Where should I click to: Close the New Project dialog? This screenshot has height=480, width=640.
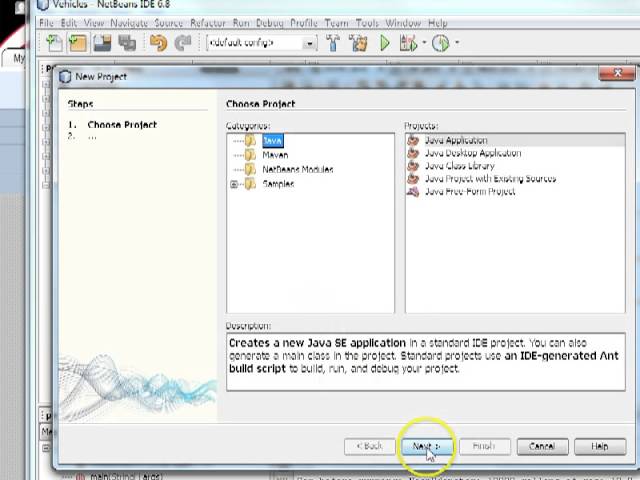click(x=617, y=73)
